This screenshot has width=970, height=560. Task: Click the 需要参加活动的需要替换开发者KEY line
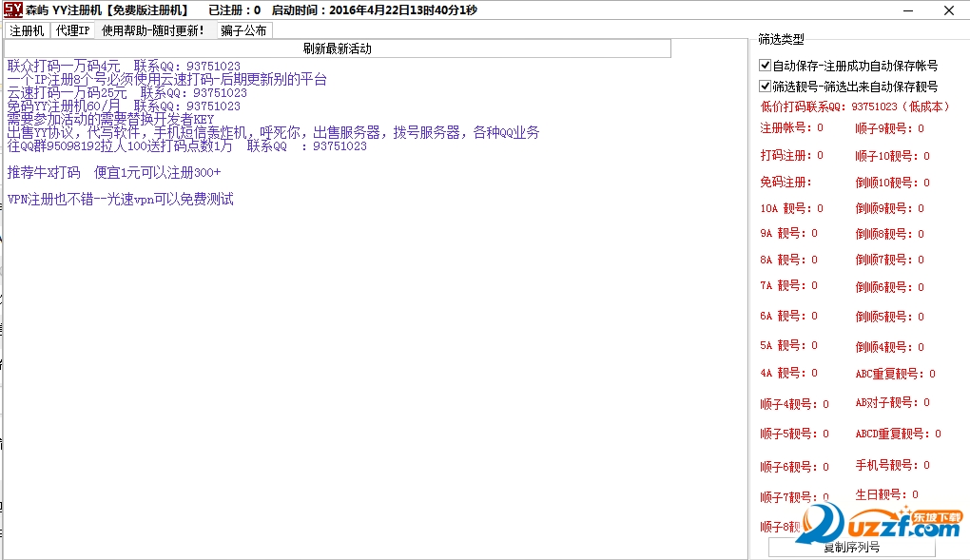[110, 120]
